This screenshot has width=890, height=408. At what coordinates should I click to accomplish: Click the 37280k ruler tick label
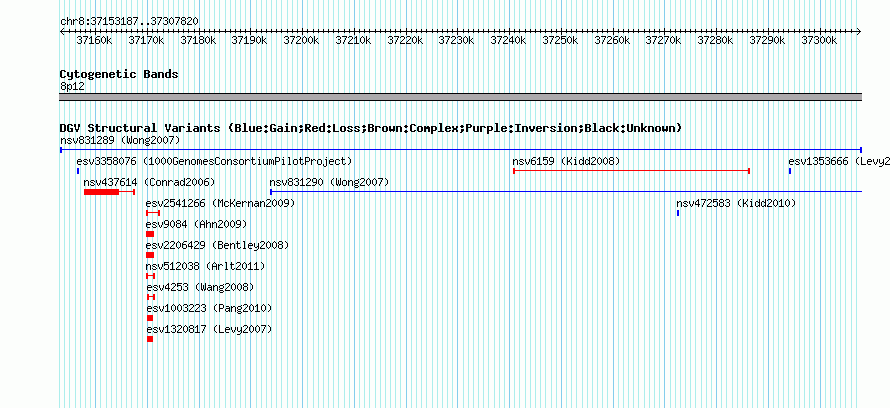pyautogui.click(x=716, y=40)
